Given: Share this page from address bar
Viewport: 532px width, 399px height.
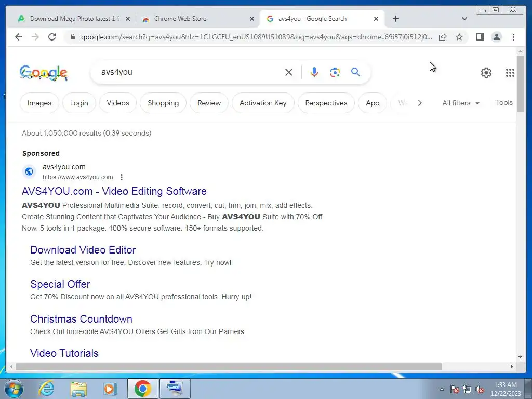Looking at the screenshot, I should [x=443, y=37].
